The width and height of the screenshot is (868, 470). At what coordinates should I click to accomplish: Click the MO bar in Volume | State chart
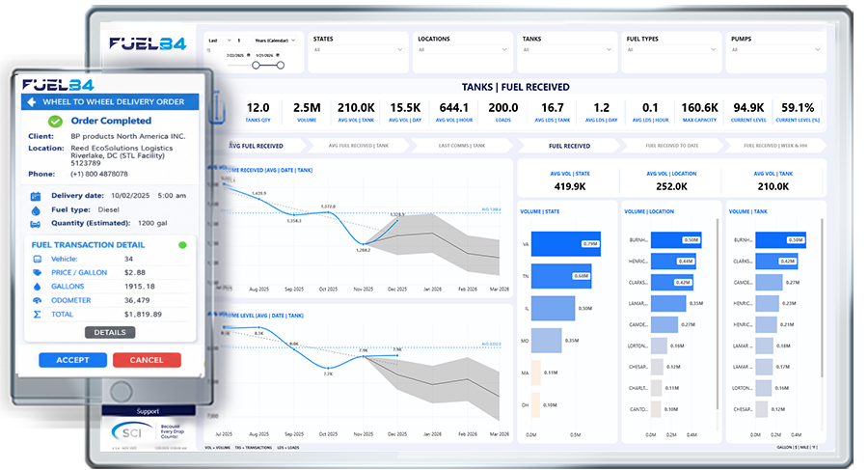click(547, 341)
